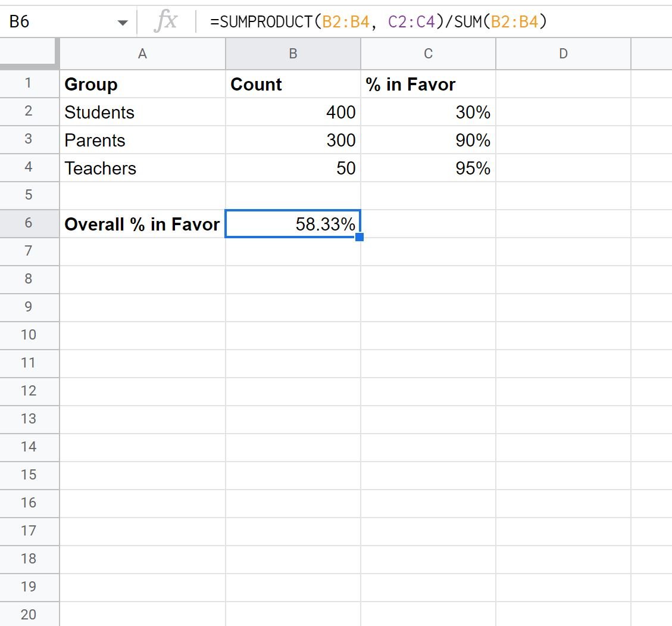Select row 6 header

[x=29, y=224]
